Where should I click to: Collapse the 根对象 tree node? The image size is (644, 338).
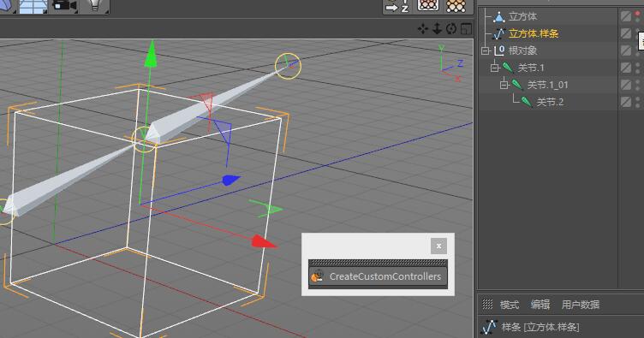[486, 50]
